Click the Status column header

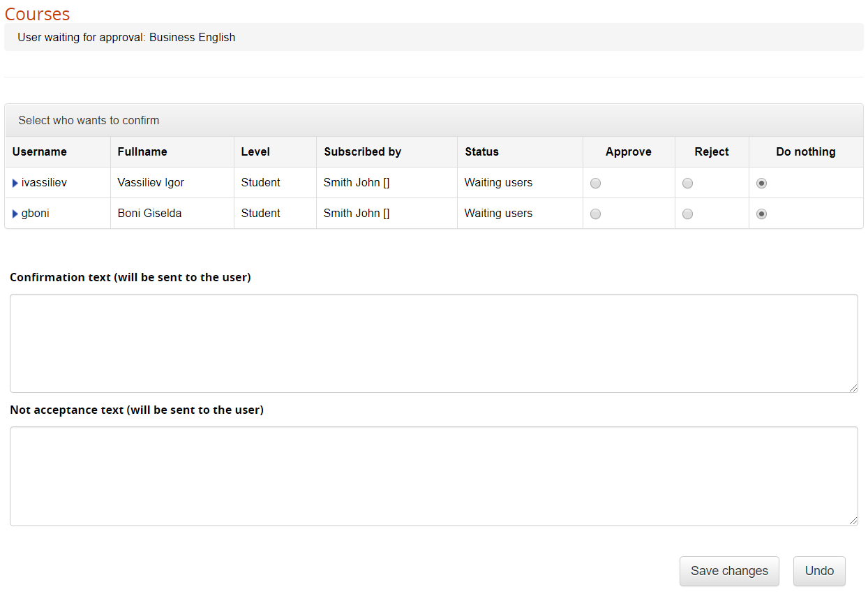(x=482, y=151)
